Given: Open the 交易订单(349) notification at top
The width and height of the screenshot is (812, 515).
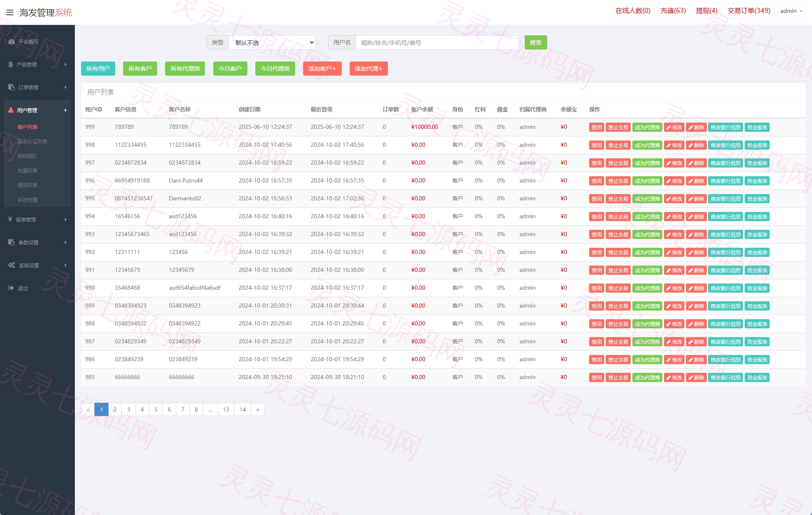Looking at the screenshot, I should pyautogui.click(x=749, y=11).
